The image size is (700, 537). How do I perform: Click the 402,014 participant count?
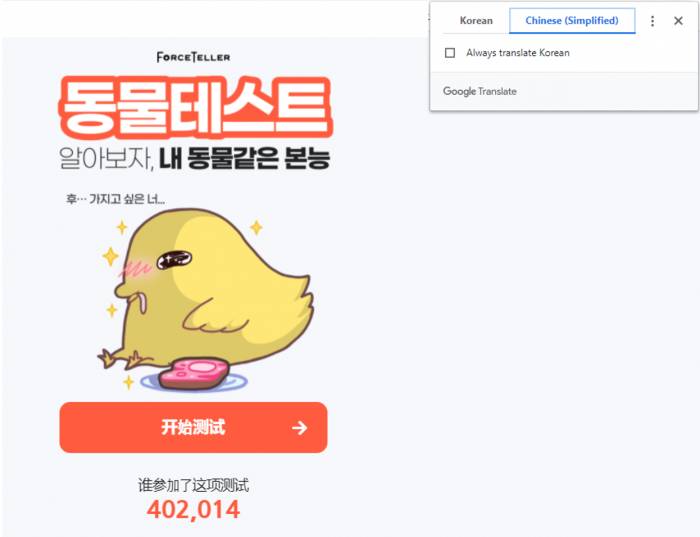pyautogui.click(x=194, y=510)
